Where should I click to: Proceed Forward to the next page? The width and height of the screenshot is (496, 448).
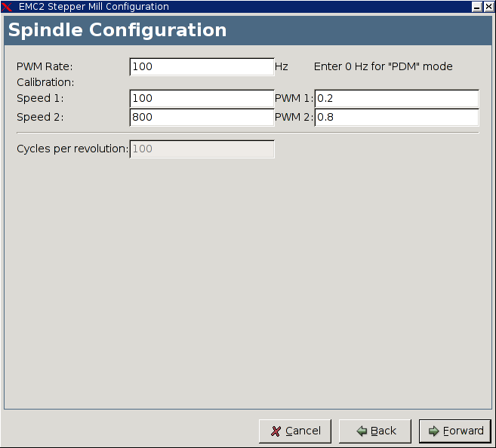point(455,431)
